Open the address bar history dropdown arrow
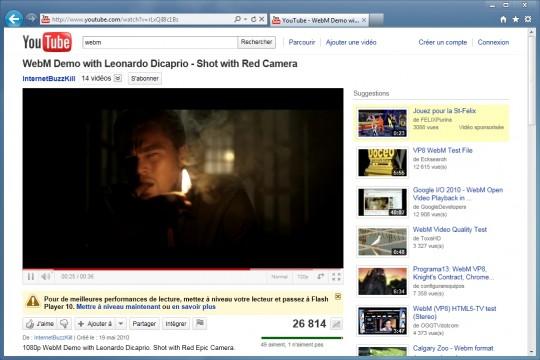This screenshot has height=360, width=540. (246, 19)
